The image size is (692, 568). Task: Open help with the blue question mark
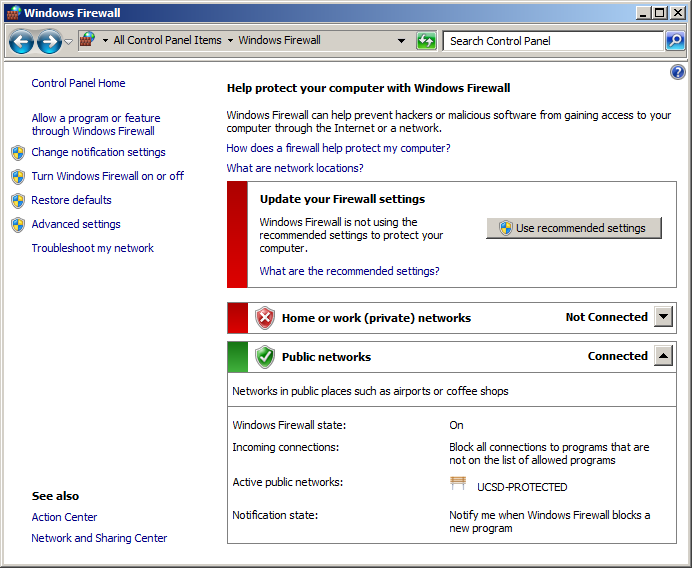pos(677,72)
